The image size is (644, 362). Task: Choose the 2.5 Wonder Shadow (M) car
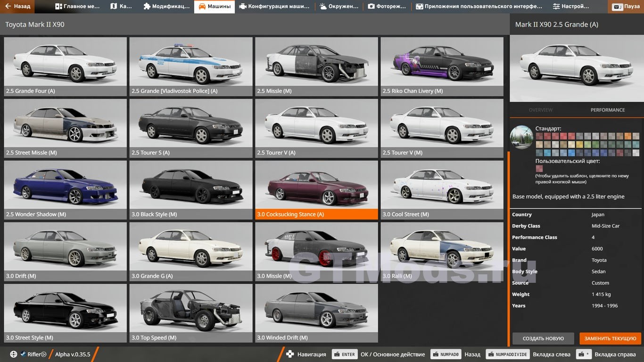click(66, 190)
